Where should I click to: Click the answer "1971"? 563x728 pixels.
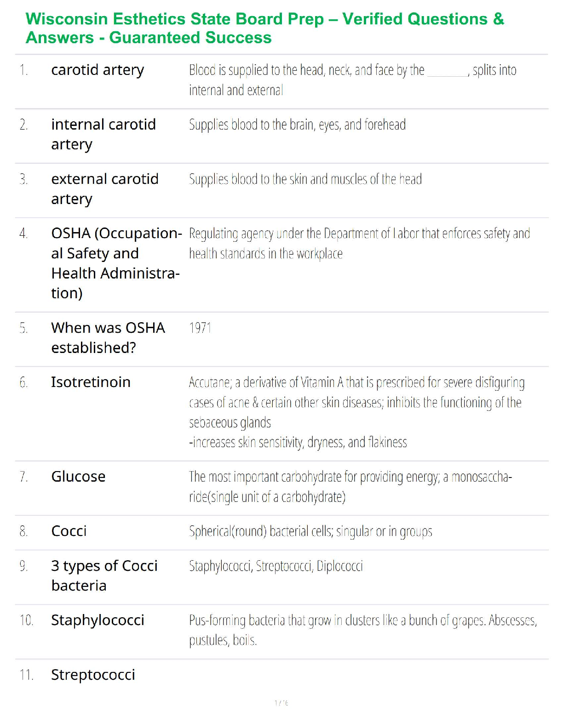(200, 328)
